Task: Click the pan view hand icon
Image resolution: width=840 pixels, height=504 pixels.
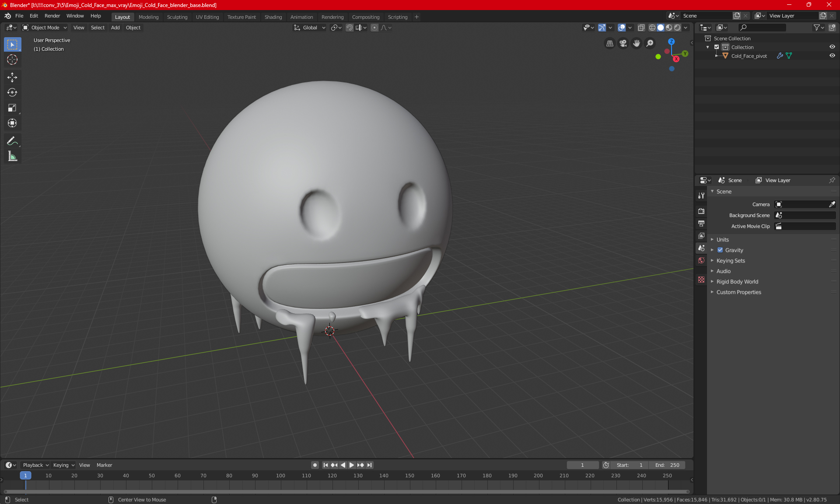Action: (637, 43)
